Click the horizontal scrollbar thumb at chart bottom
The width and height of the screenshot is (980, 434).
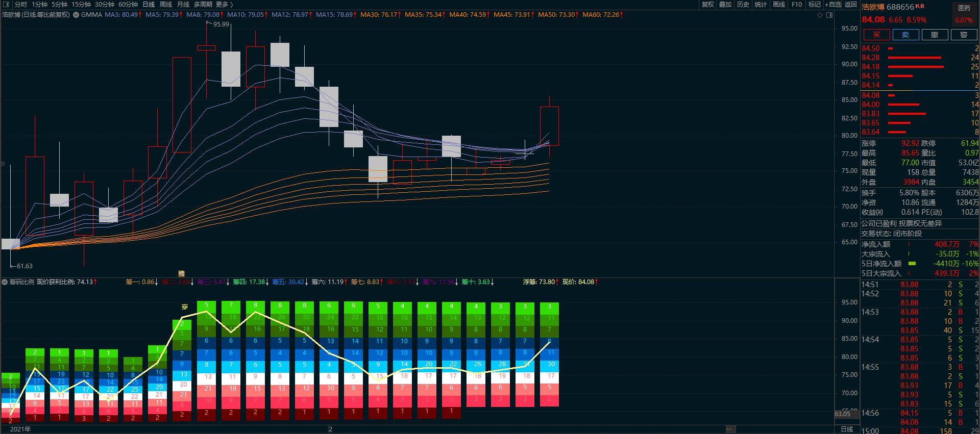[730, 429]
